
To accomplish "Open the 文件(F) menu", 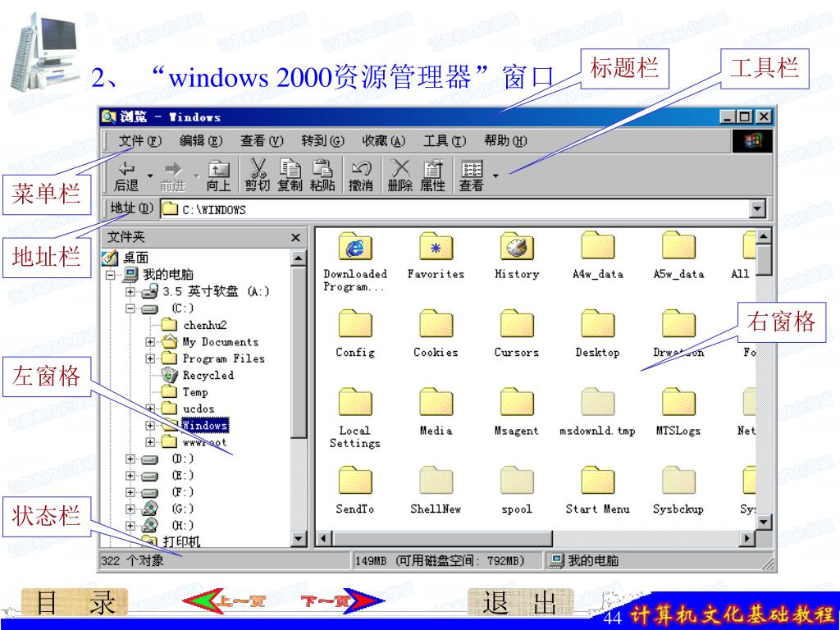I will pyautogui.click(x=139, y=141).
